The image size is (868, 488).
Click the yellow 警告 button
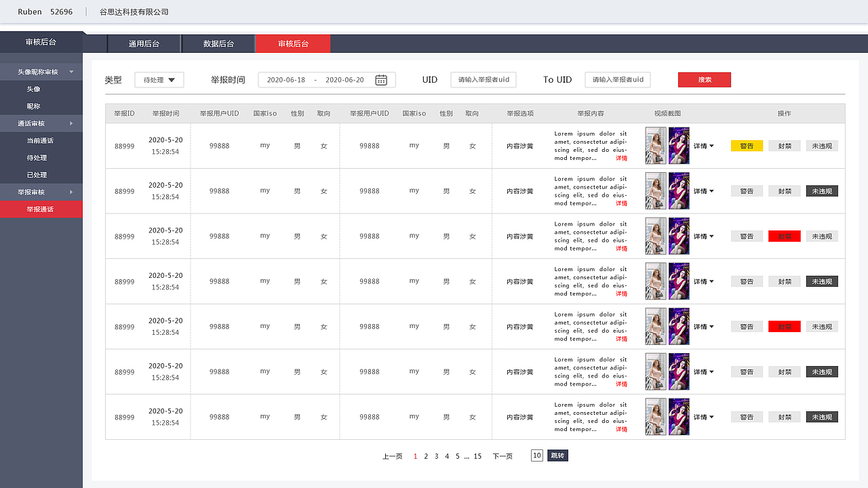[747, 146]
